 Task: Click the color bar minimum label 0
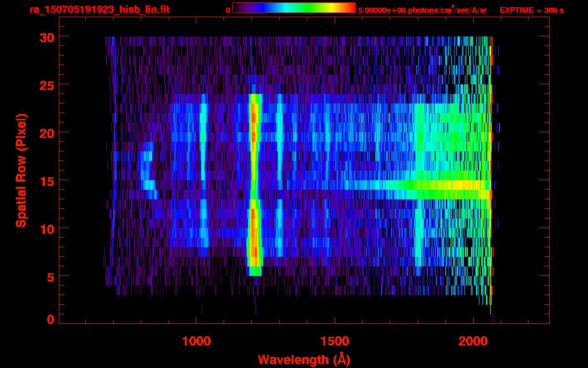pyautogui.click(x=228, y=10)
